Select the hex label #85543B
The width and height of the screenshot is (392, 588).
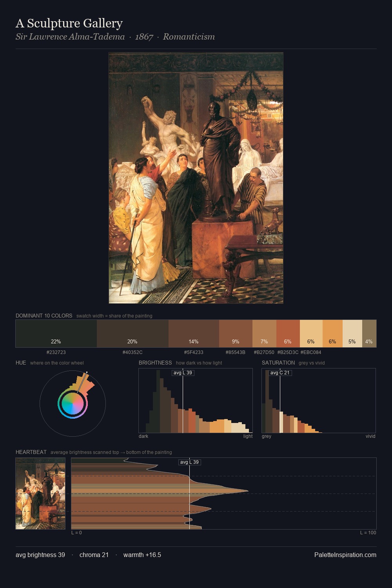click(x=236, y=352)
